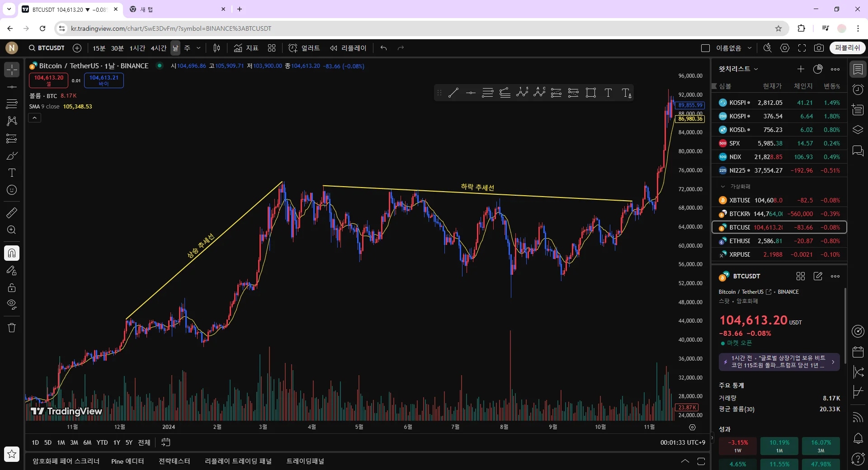Select the ruler measure tool

click(x=12, y=212)
